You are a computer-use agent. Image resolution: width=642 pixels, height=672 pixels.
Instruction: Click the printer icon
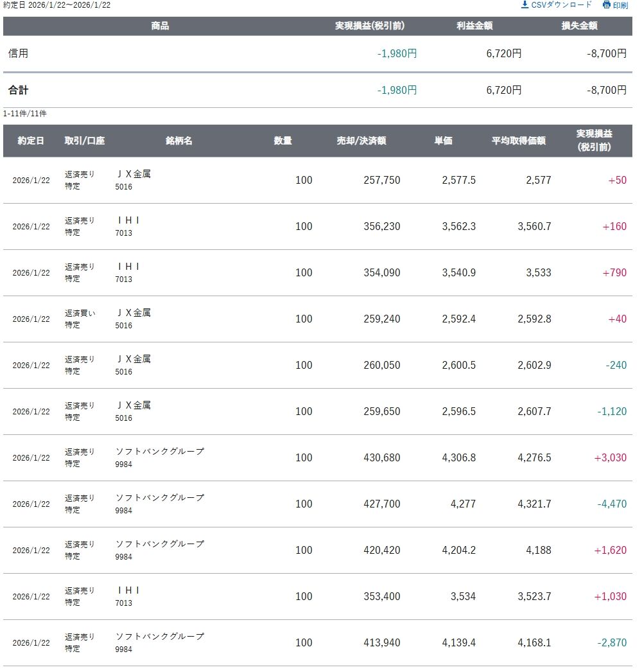(x=606, y=5)
